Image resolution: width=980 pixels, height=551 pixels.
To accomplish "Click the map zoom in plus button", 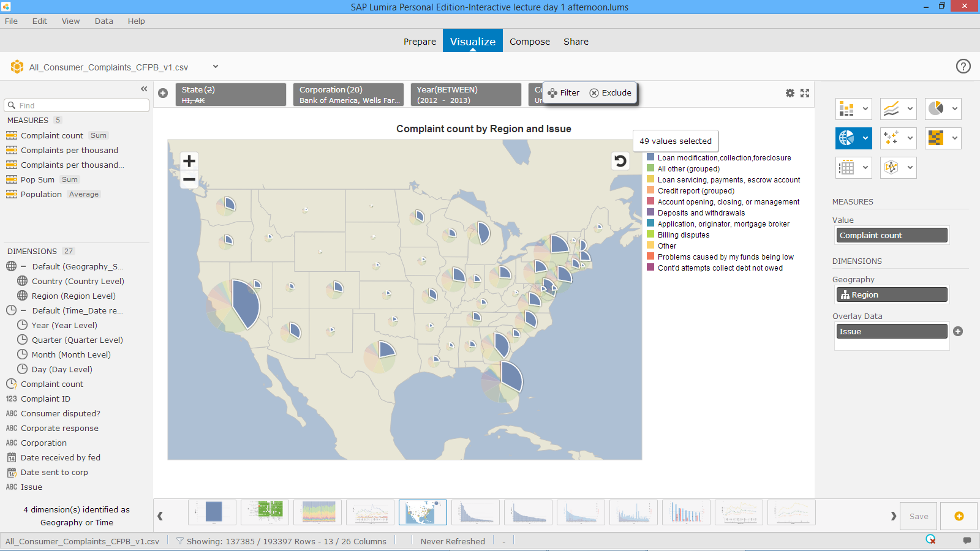I will click(189, 161).
